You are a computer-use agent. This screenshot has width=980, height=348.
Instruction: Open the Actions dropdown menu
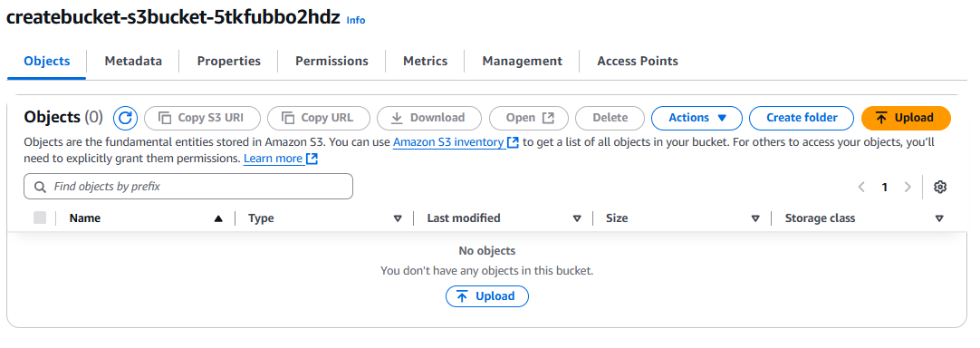coord(697,118)
